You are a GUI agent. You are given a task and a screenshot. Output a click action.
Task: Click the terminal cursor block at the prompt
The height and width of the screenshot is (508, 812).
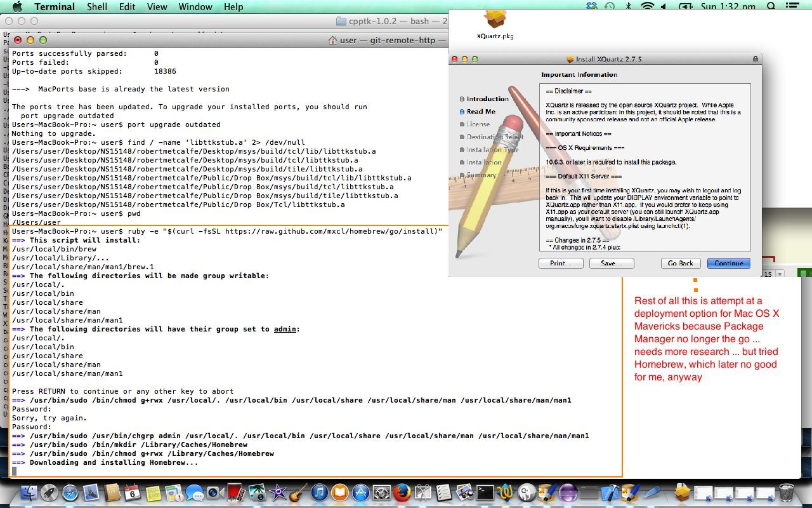coord(15,472)
